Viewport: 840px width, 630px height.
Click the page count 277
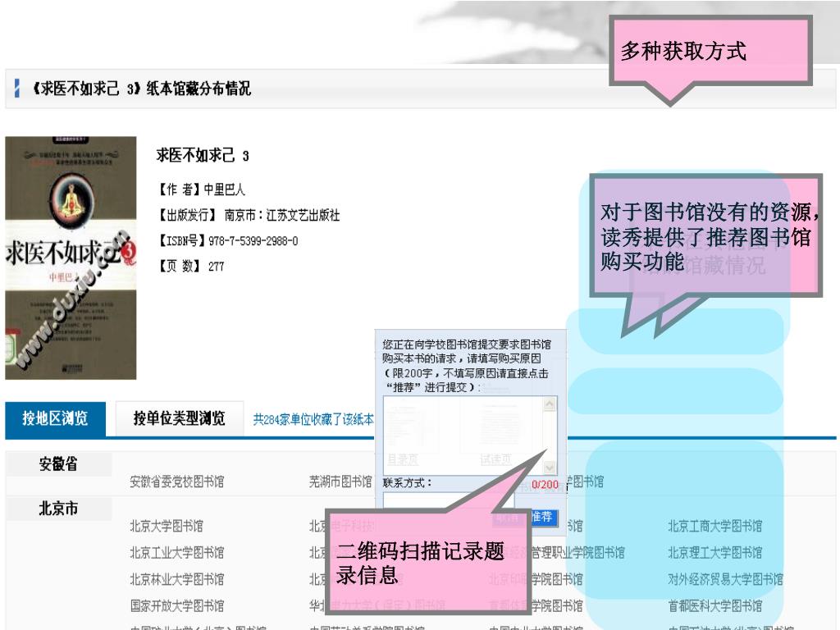[x=216, y=267]
